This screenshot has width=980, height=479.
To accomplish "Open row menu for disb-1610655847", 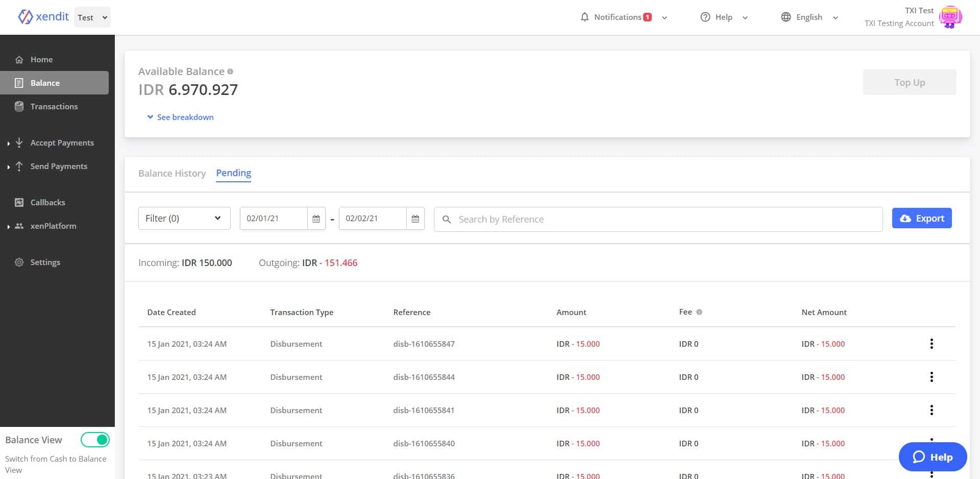I will 932,344.
